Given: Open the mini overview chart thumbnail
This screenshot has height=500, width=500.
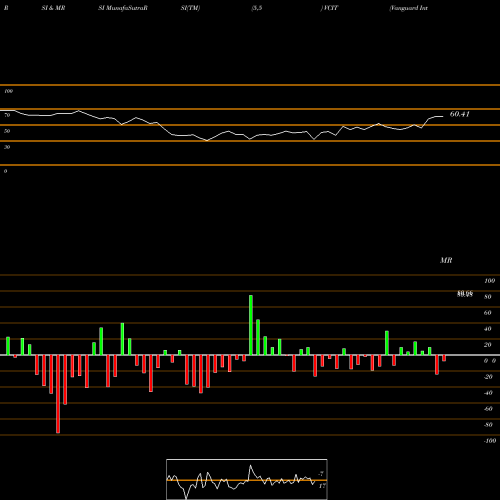Looking at the screenshot, I should pos(247,479).
